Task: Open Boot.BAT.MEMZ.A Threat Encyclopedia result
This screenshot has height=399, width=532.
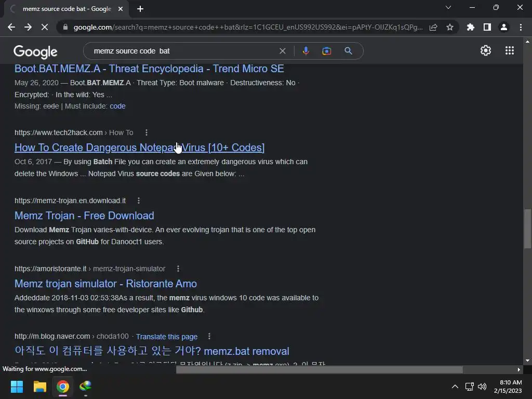Action: coord(149,69)
